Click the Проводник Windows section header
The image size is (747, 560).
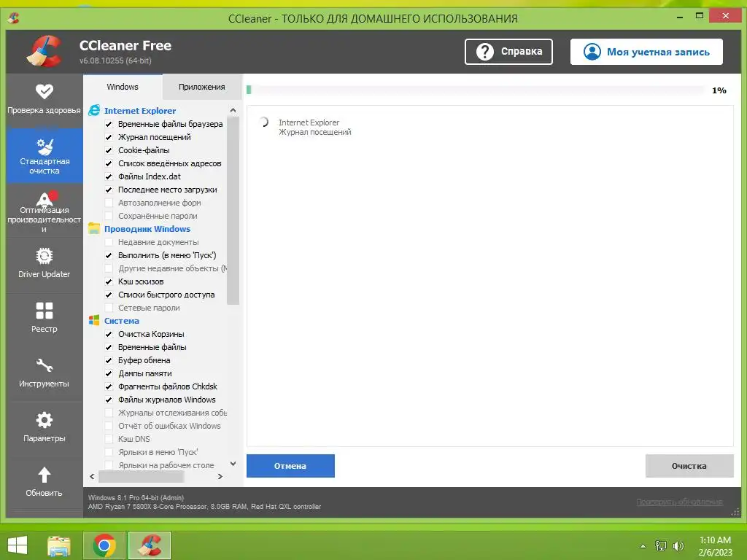(x=147, y=228)
